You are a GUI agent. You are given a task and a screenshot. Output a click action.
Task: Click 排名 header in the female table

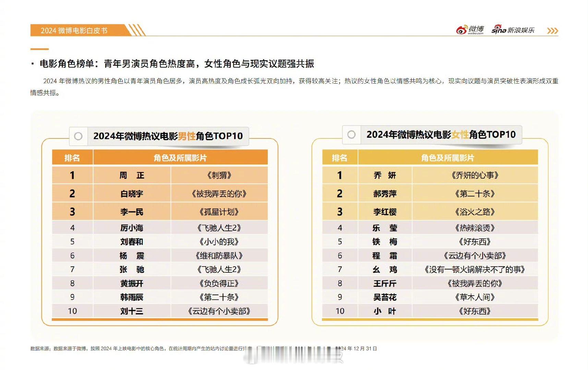coord(339,158)
